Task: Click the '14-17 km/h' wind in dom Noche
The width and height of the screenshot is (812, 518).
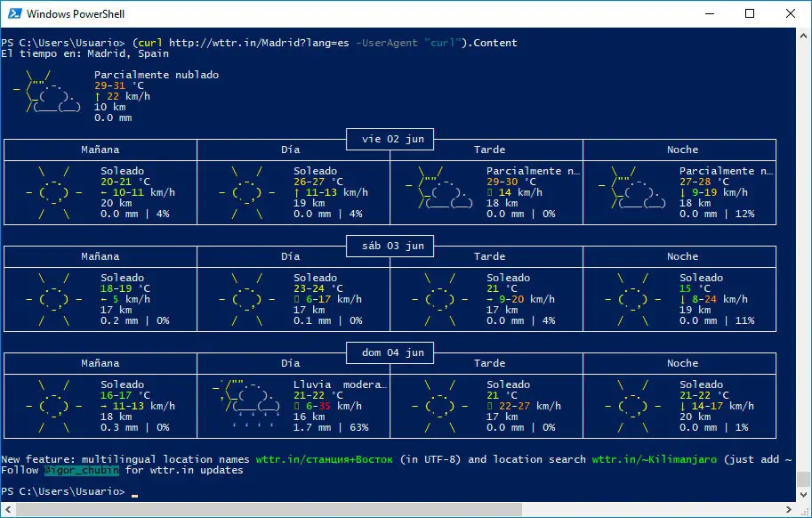Action: point(717,406)
